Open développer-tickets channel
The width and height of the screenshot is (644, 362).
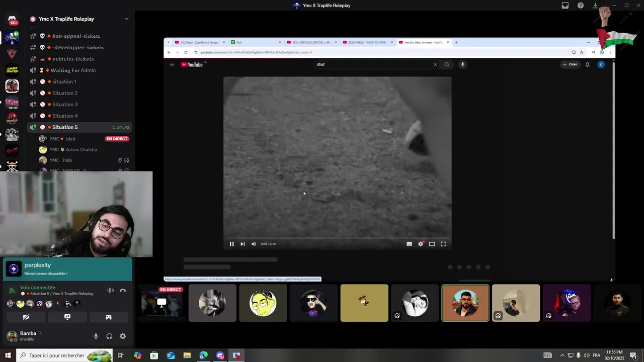click(x=78, y=47)
